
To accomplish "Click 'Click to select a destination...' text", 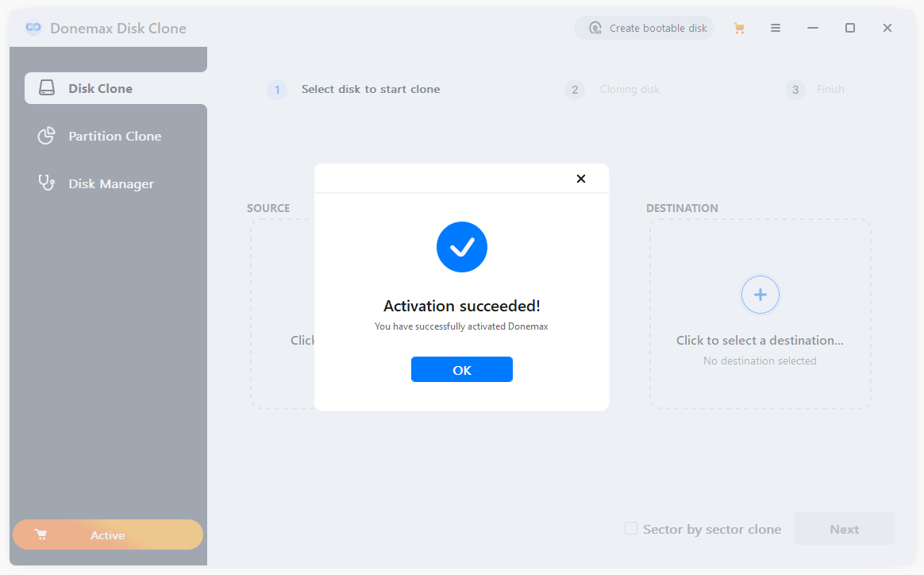I will click(x=760, y=340).
